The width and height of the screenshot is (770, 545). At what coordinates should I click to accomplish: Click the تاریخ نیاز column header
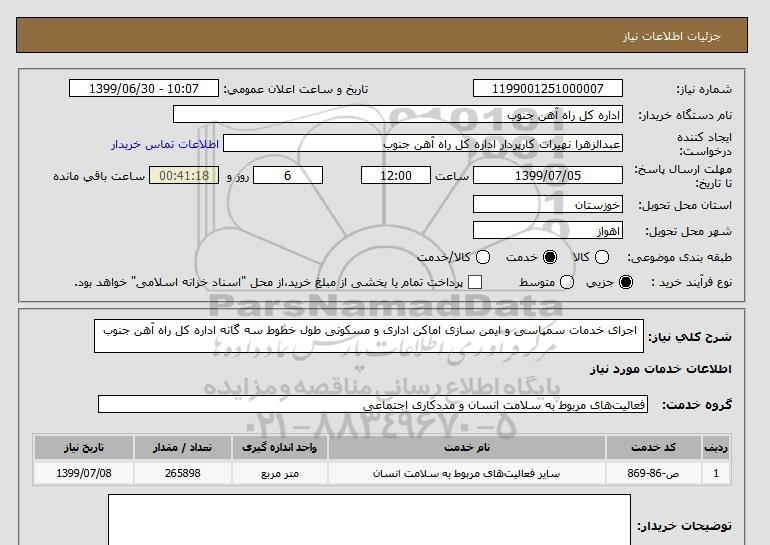tap(84, 447)
